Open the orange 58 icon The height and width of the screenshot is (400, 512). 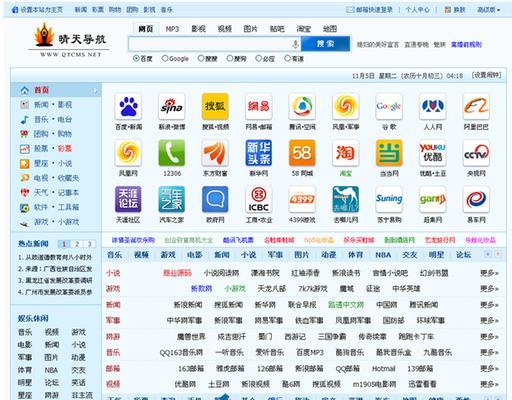302,153
